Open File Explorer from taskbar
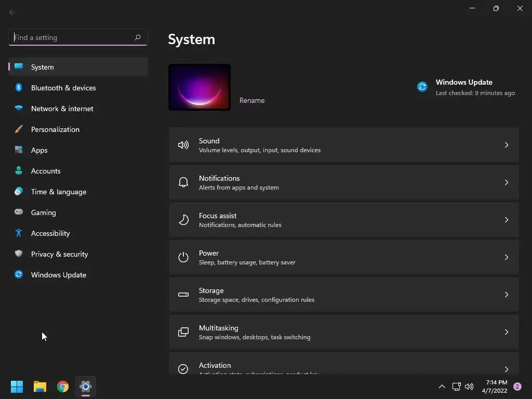532x399 pixels. point(40,387)
